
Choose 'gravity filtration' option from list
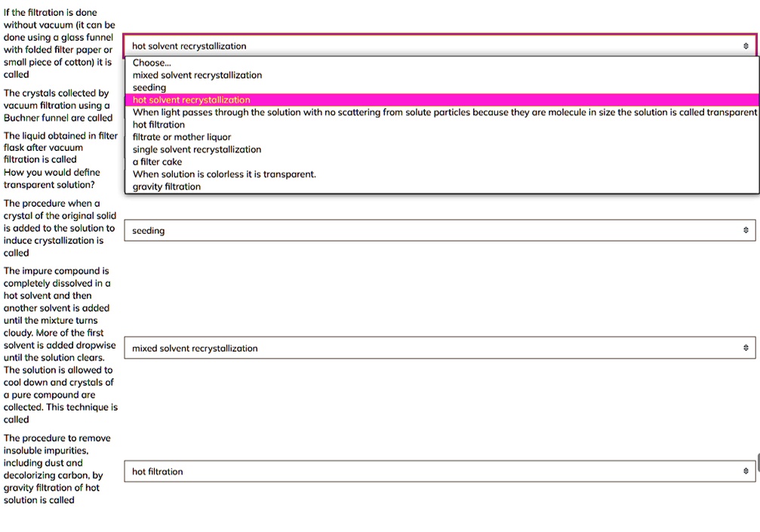[x=442, y=186]
